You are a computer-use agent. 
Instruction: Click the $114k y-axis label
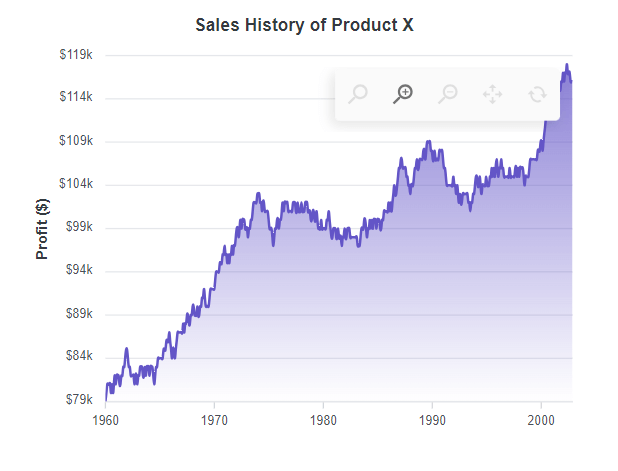pyautogui.click(x=76, y=98)
